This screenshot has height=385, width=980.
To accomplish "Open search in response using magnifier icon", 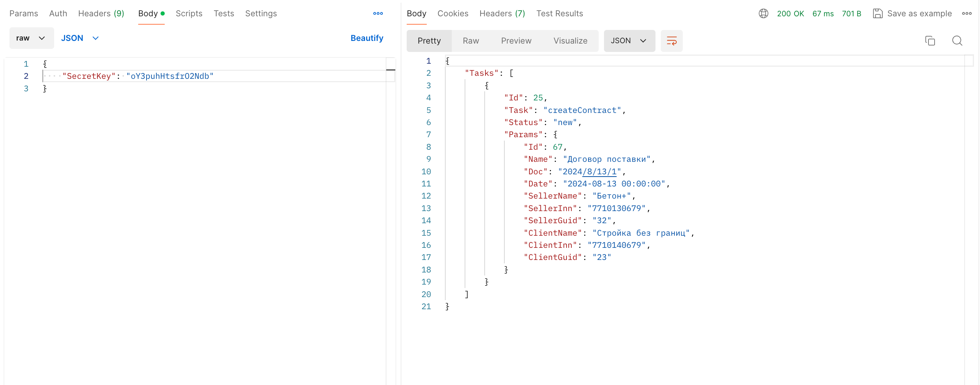I will [x=957, y=41].
